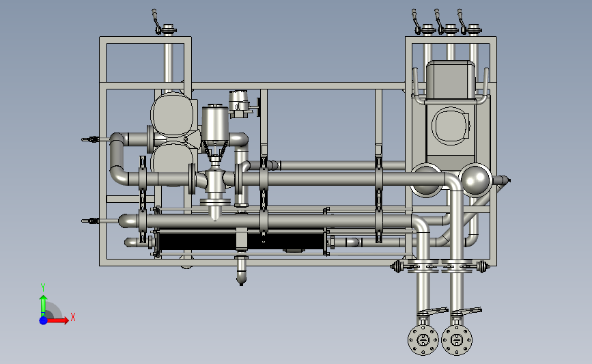The height and width of the screenshot is (364, 592).
Task: Select the middle lever valve atop the right frame
Action: [x=447, y=23]
